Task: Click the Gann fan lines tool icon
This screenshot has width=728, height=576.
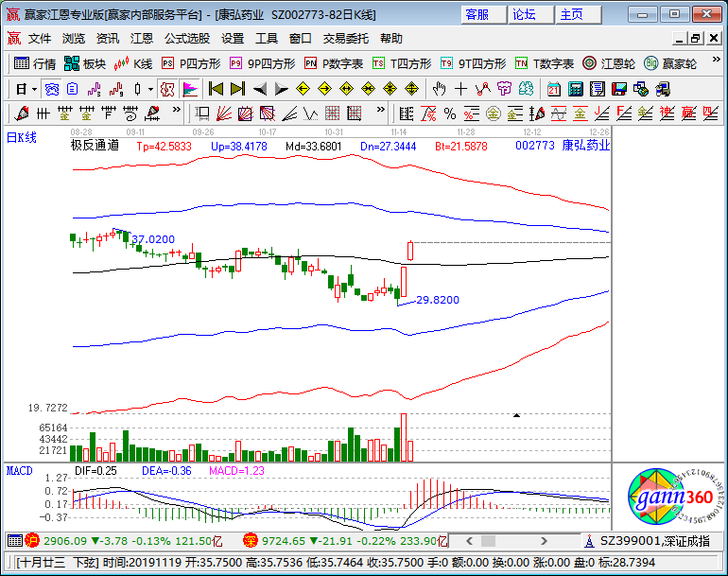Action: click(222, 113)
